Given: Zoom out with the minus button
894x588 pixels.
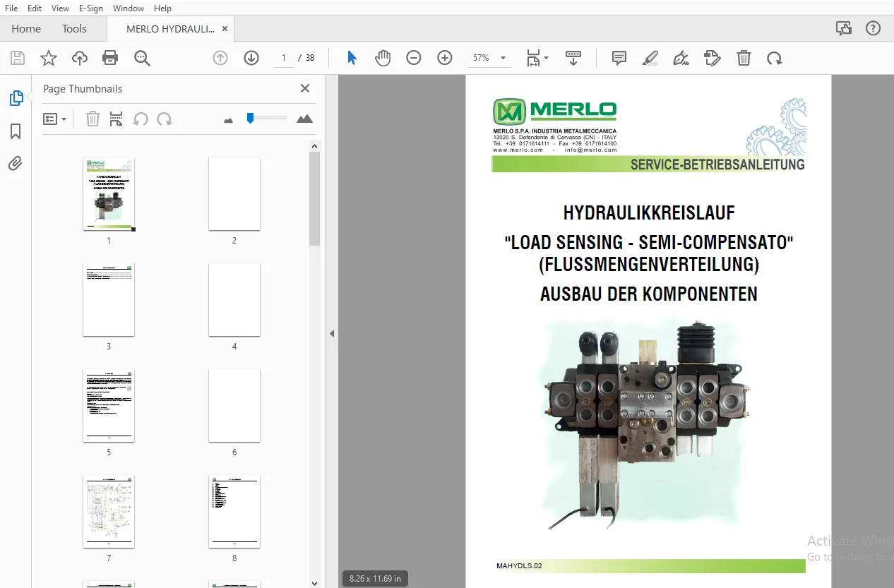Looking at the screenshot, I should click(x=414, y=58).
